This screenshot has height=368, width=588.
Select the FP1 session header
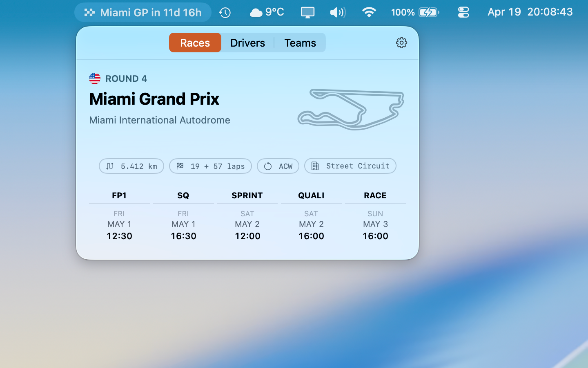click(x=119, y=195)
